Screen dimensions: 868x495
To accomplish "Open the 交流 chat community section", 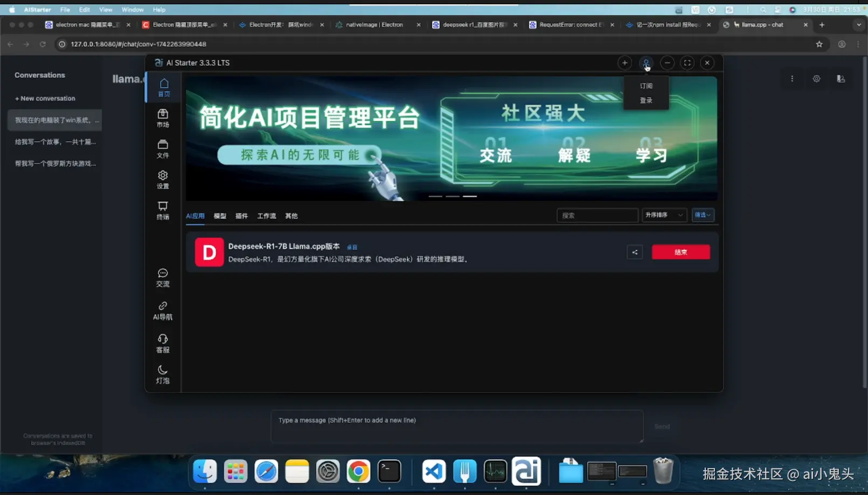I will click(x=163, y=277).
